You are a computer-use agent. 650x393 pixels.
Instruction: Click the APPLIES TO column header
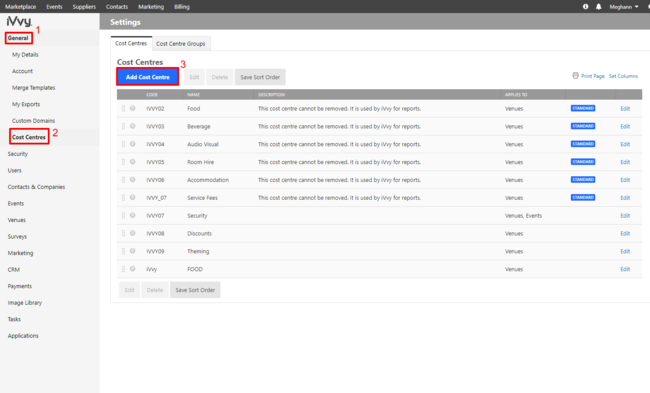pos(516,95)
